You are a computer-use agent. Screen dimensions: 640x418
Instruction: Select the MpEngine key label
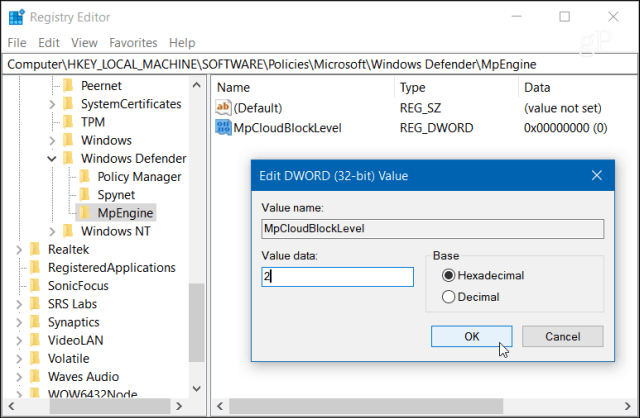click(125, 213)
